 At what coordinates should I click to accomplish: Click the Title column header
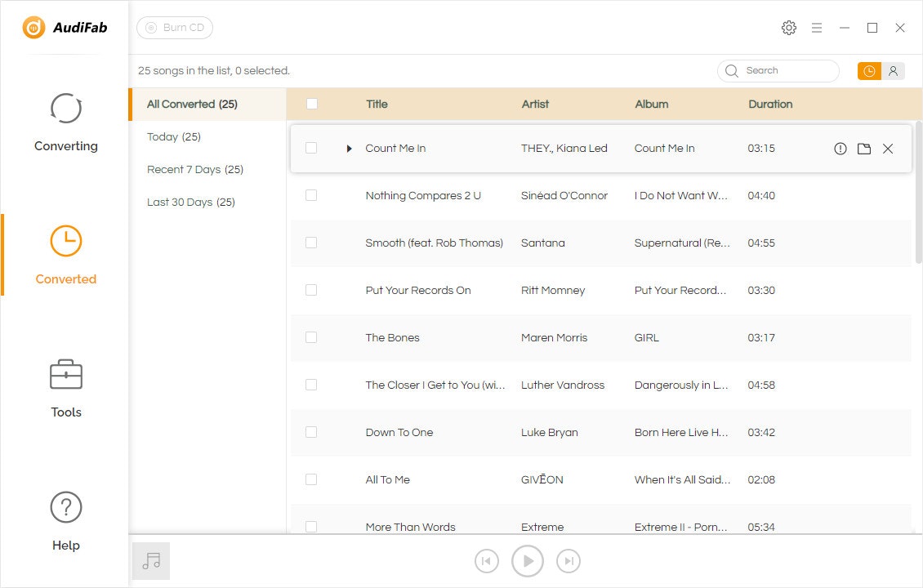click(377, 105)
